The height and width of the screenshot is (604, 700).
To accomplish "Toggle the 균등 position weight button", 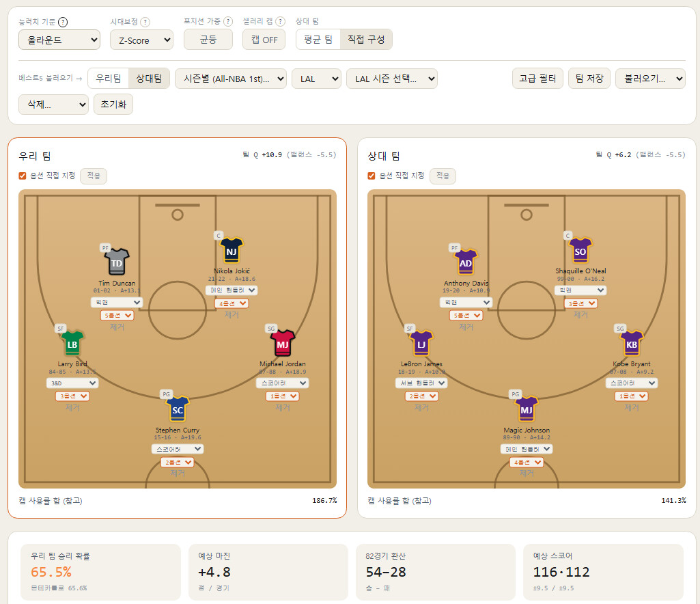I will 208,40.
